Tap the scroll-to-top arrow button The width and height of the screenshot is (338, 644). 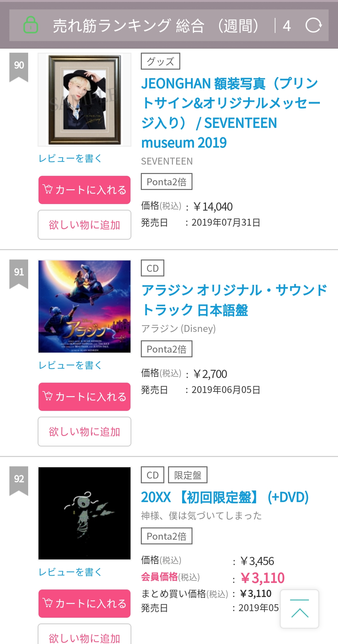[x=300, y=609]
